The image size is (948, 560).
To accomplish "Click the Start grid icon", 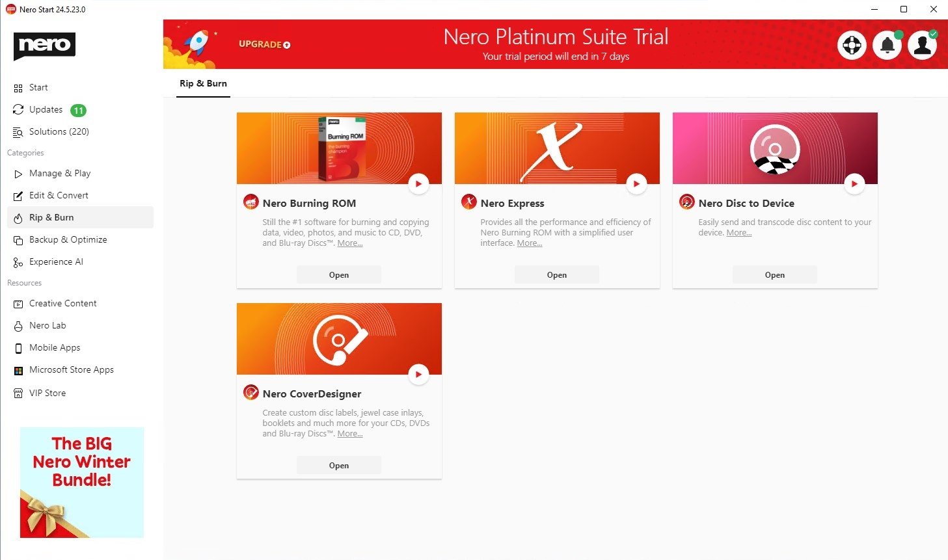I will 18,88.
